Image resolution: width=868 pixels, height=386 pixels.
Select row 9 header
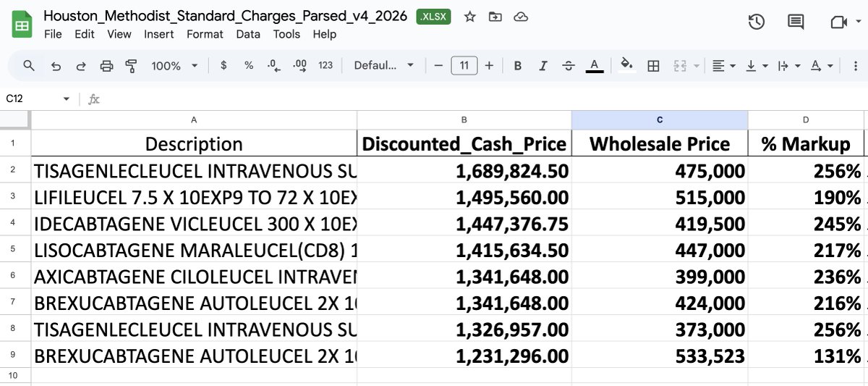pyautogui.click(x=15, y=356)
